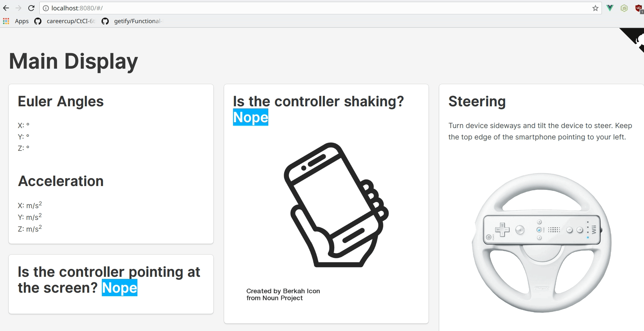Click 'Is the controller shaking?' heading
644x331 pixels.
click(x=318, y=101)
